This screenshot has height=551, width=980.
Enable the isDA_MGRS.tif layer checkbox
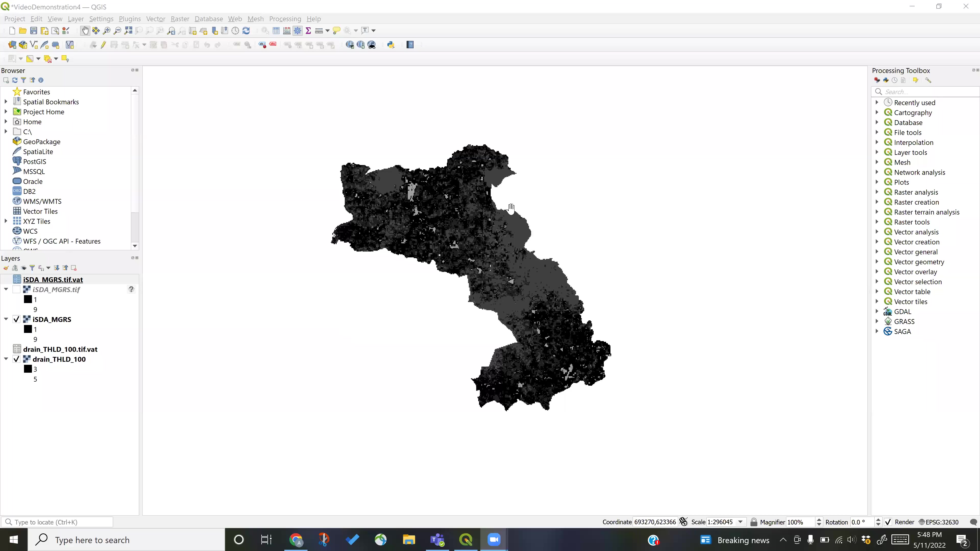(x=17, y=289)
